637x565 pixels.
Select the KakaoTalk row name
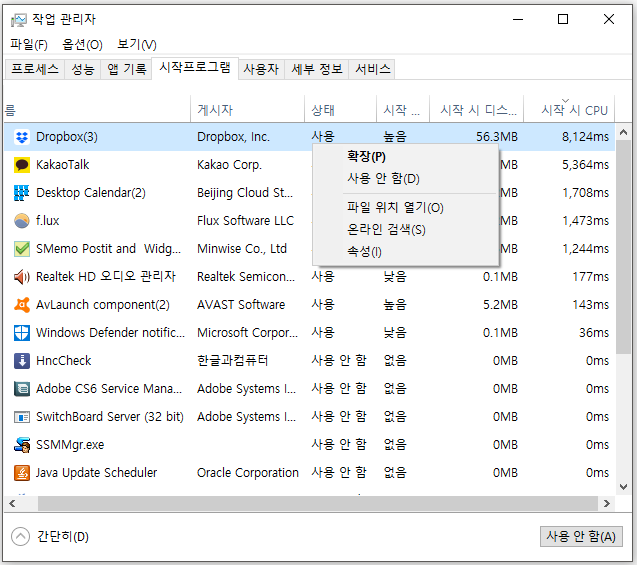pyautogui.click(x=63, y=165)
